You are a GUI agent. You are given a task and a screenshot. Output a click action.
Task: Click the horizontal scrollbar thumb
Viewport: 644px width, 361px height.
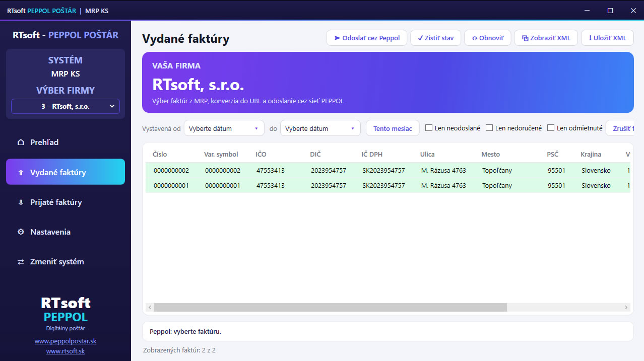tap(330, 307)
